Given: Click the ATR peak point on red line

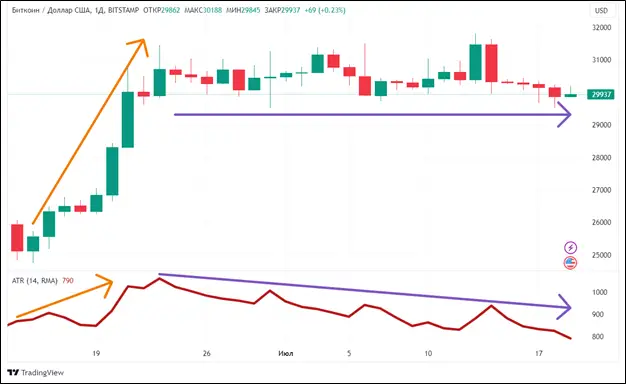Looking at the screenshot, I should coord(159,279).
